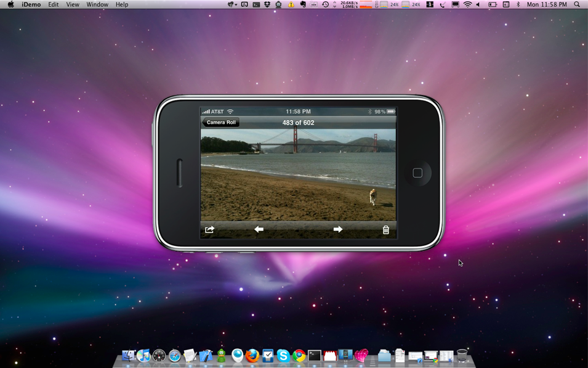
Task: Launch Google Chrome from the Dock
Action: (299, 355)
